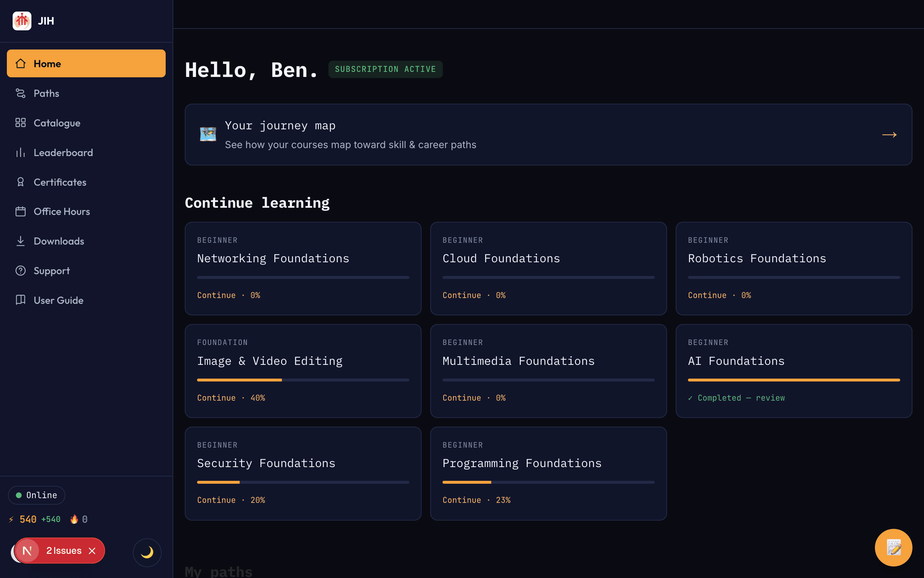Open the floating notes memo button

893,547
